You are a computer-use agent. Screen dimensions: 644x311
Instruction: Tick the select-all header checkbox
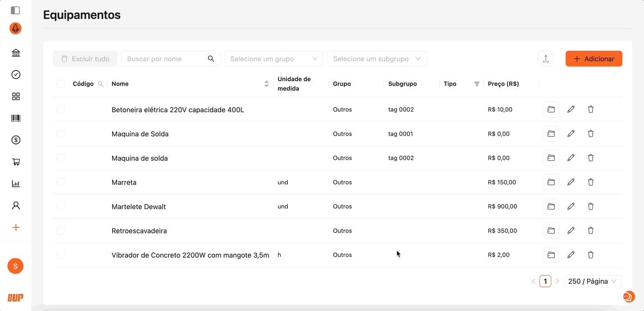[x=61, y=84]
